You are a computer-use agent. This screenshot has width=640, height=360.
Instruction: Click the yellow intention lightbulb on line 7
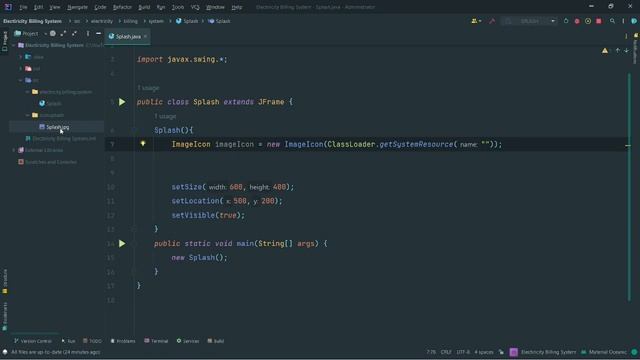143,144
